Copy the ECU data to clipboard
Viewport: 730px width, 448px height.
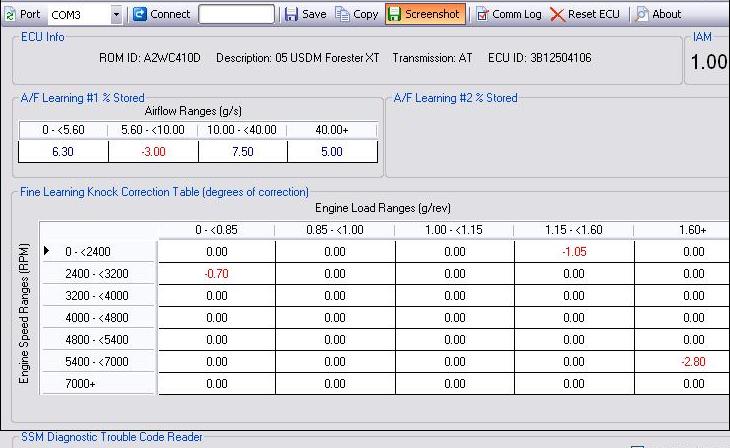357,14
